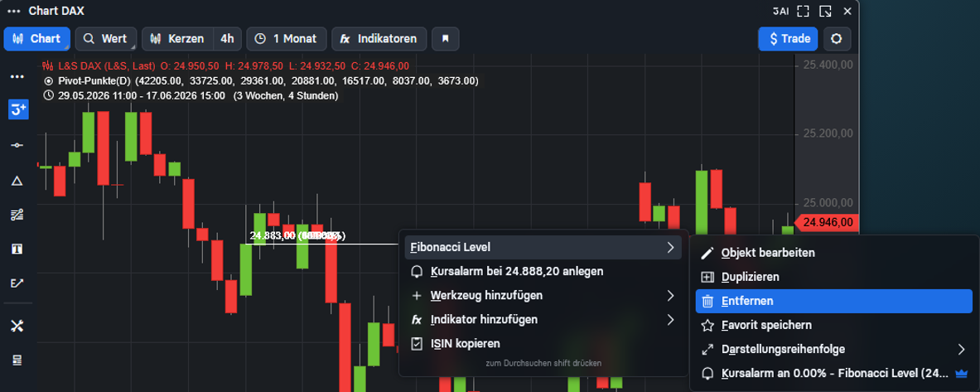Click the 24.946,00 current price label
The height and width of the screenshot is (392, 980).
point(825,222)
